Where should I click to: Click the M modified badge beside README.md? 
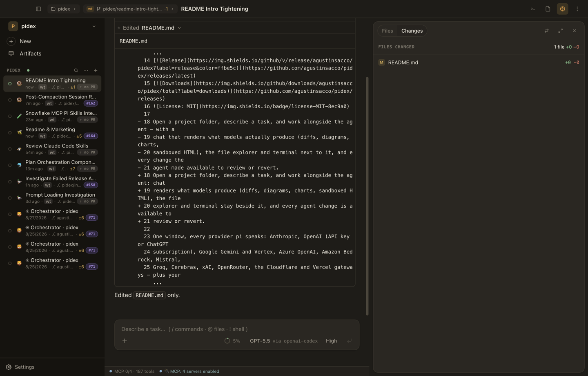(x=381, y=63)
